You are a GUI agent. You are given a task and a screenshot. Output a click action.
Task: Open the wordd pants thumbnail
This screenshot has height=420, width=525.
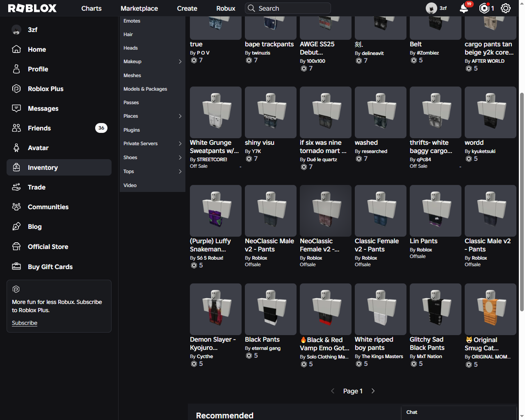click(x=491, y=112)
